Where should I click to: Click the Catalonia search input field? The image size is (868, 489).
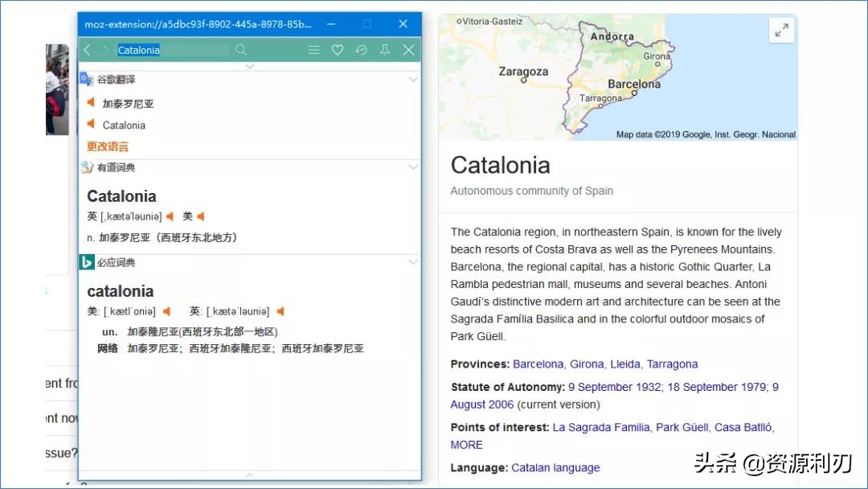point(172,50)
